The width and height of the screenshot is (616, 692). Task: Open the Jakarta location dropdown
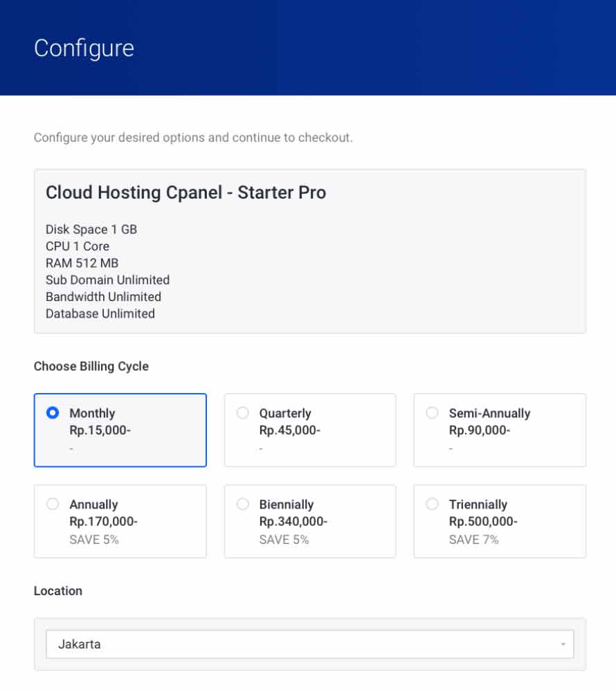[309, 644]
